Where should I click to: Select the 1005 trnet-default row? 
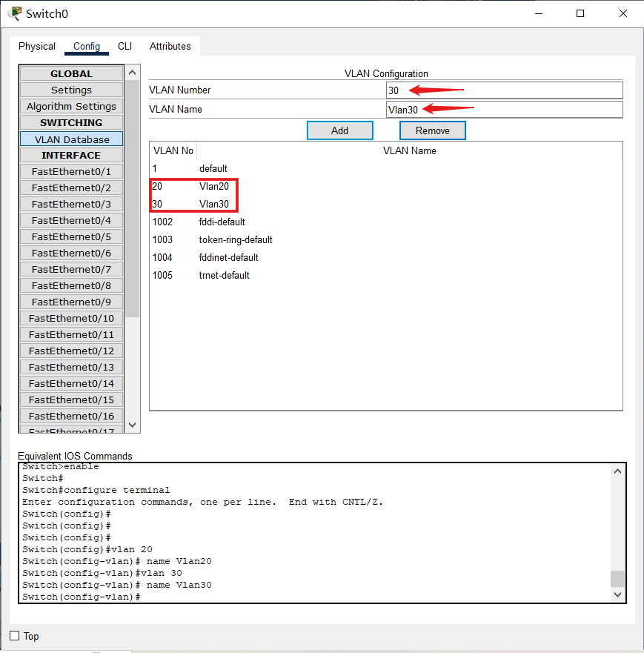[386, 275]
